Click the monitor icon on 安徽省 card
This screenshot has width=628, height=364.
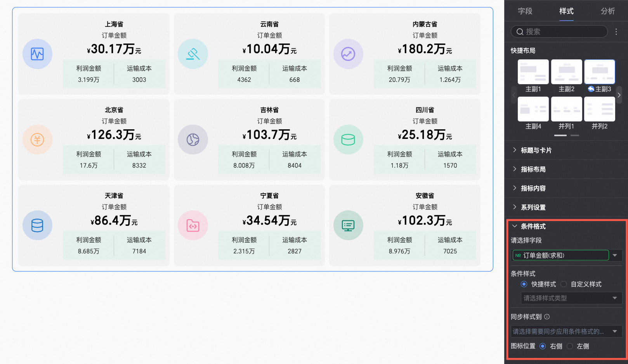coord(348,225)
